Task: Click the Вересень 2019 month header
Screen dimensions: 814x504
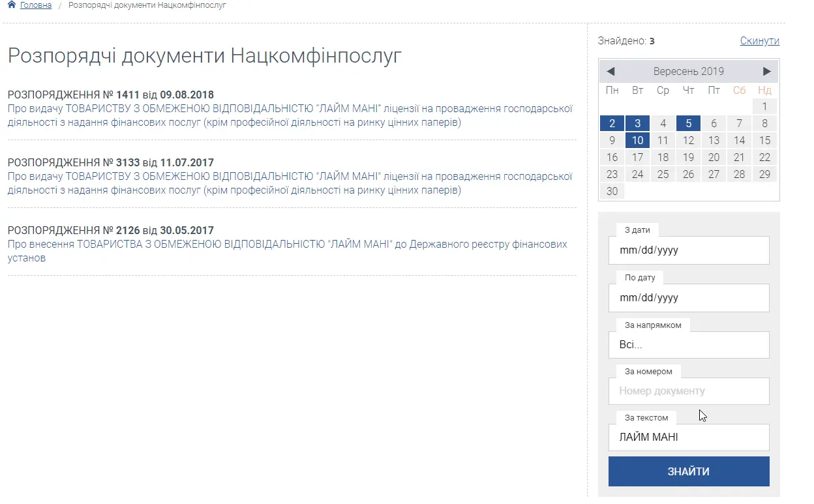Action: coord(689,70)
